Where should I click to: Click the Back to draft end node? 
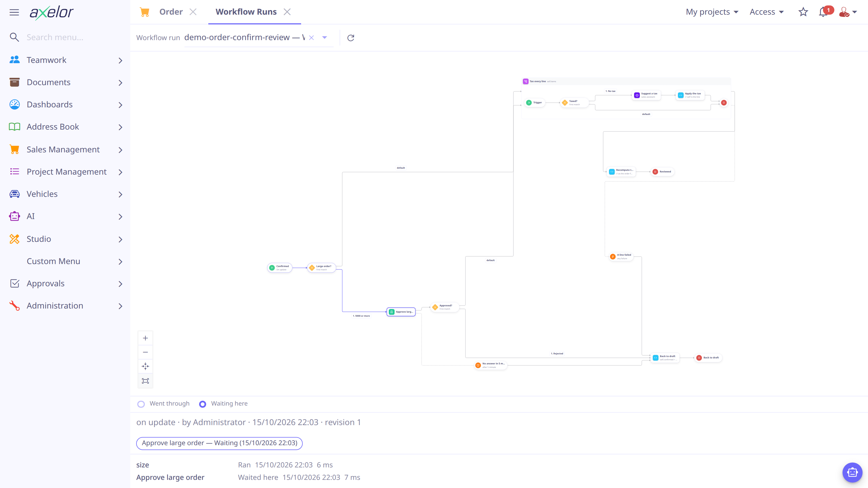pyautogui.click(x=708, y=358)
